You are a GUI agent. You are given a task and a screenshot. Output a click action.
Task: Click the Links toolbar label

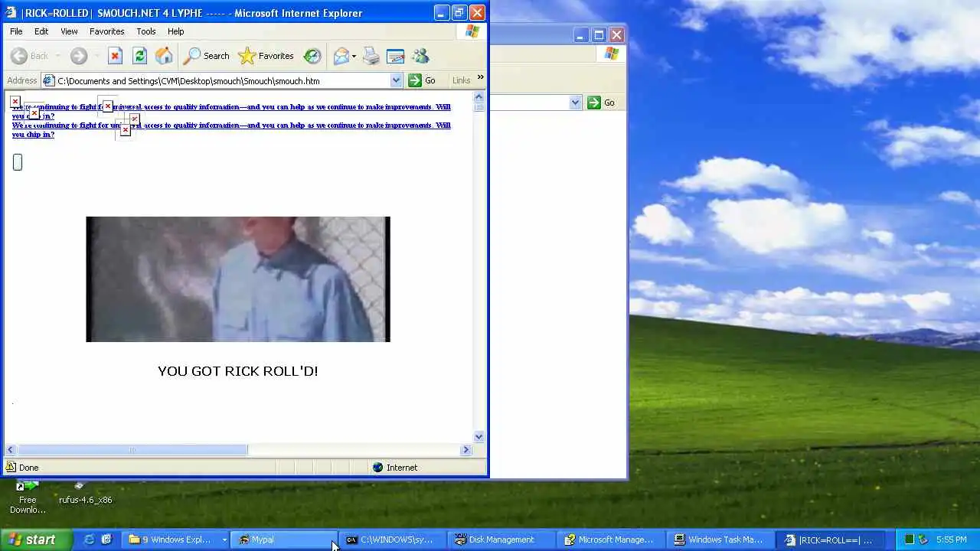click(461, 80)
